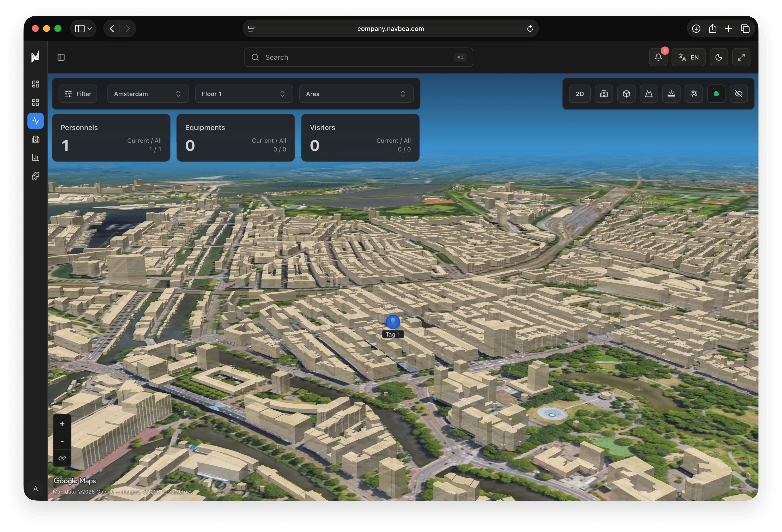
Task: Go forward in Safari history
Action: [128, 29]
